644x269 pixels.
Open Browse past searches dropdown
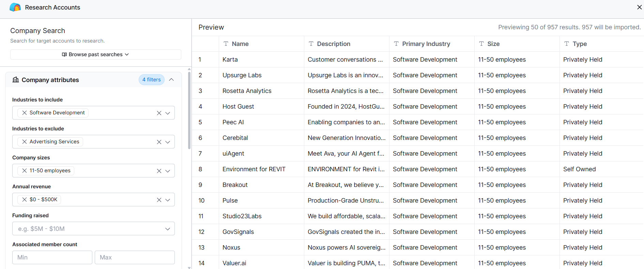click(x=95, y=54)
